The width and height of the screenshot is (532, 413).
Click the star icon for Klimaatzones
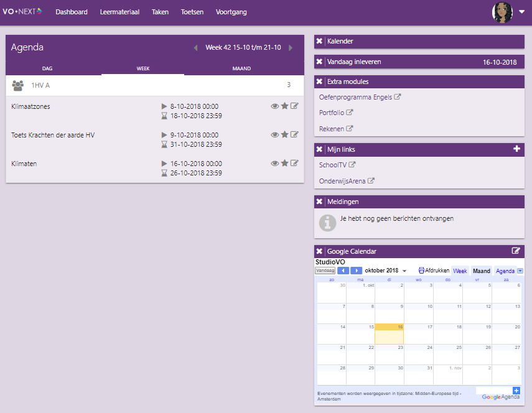284,106
